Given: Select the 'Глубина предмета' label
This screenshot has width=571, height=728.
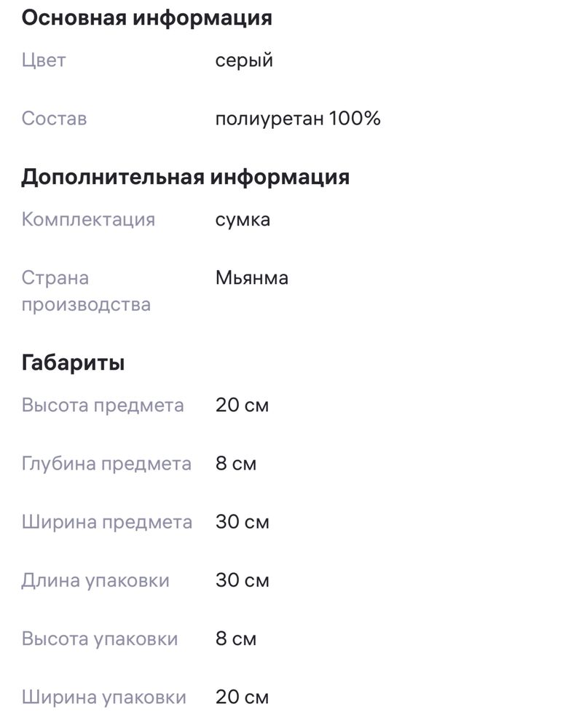Looking at the screenshot, I should pyautogui.click(x=106, y=464).
